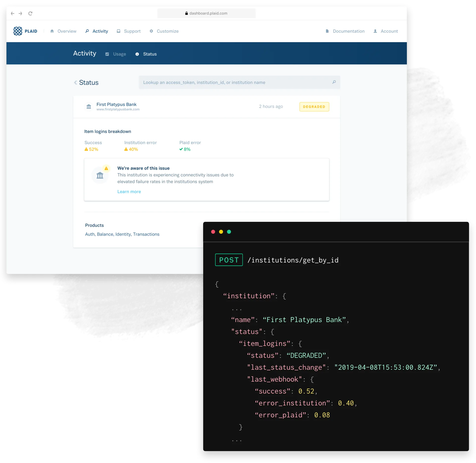Click the Documentation file icon

(x=327, y=31)
